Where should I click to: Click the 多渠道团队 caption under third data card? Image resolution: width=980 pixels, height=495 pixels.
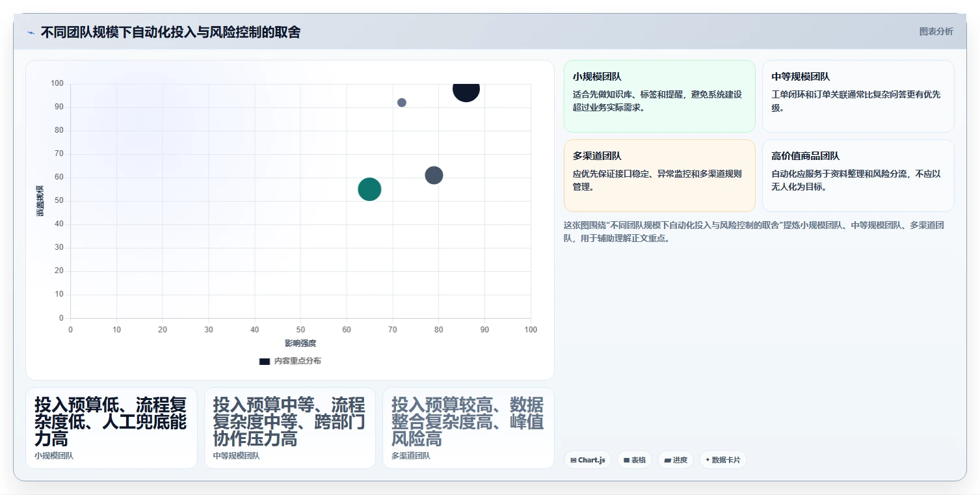coord(411,456)
